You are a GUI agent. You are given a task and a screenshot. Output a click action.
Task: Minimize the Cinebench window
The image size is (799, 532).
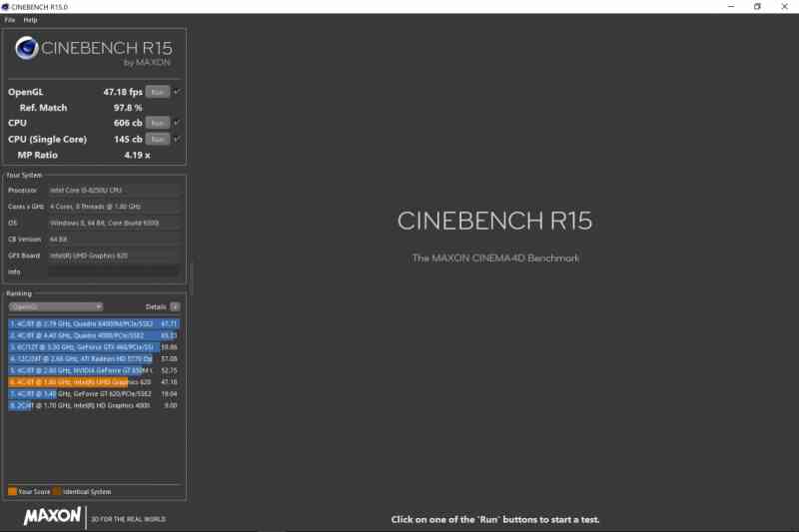point(731,7)
